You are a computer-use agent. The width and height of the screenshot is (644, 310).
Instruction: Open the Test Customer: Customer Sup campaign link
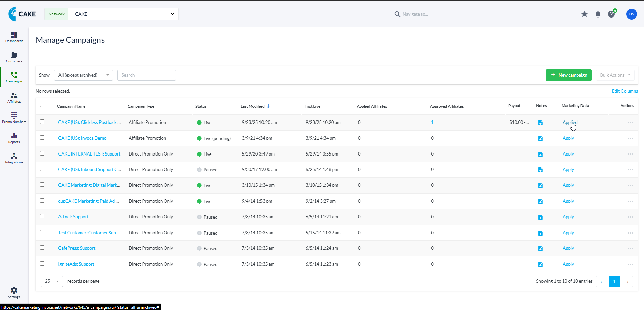[89, 233]
